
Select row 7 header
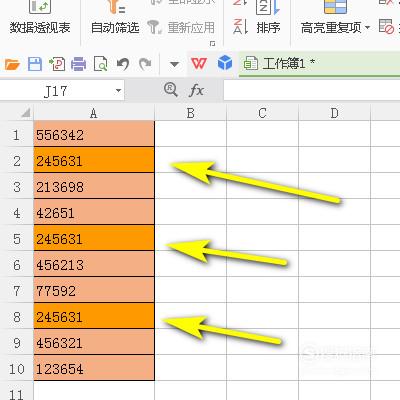[16, 291]
